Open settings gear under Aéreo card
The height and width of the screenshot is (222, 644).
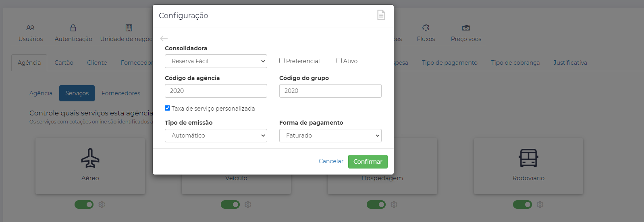[102, 205]
